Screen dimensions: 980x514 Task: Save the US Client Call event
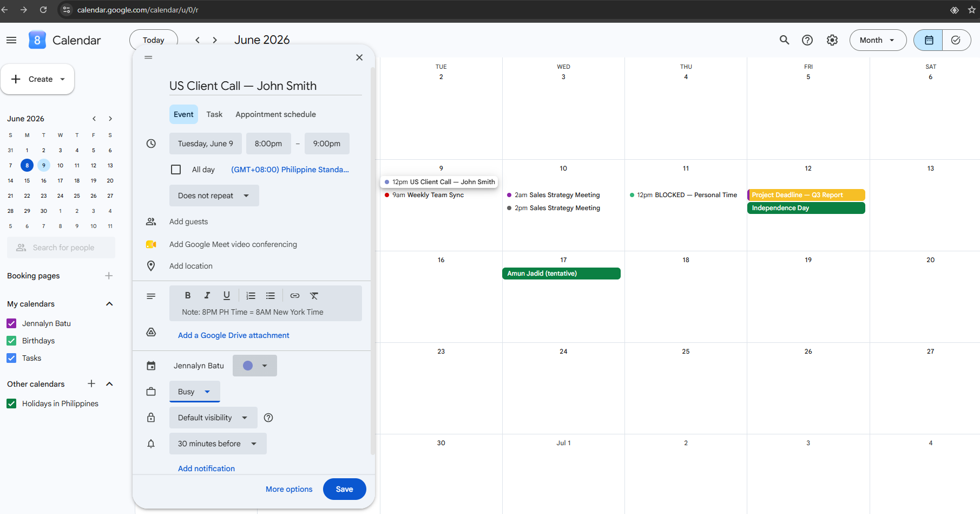point(345,489)
